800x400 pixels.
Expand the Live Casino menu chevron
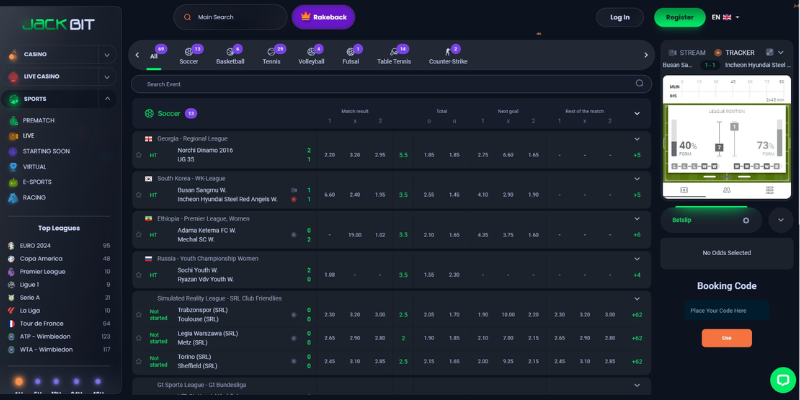coord(107,77)
